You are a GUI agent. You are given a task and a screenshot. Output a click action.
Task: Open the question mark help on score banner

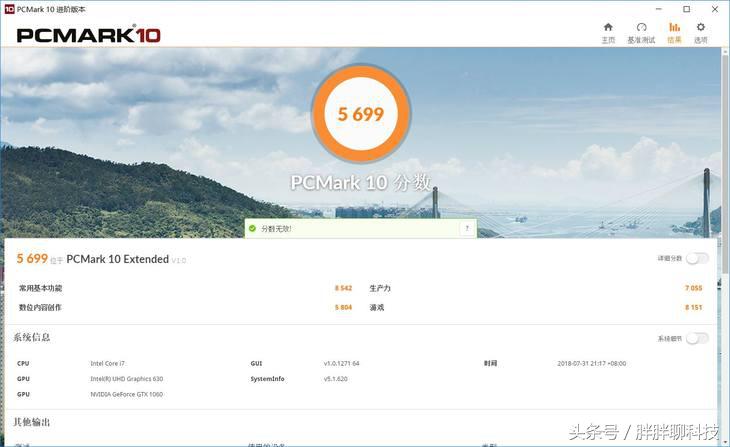pos(467,228)
